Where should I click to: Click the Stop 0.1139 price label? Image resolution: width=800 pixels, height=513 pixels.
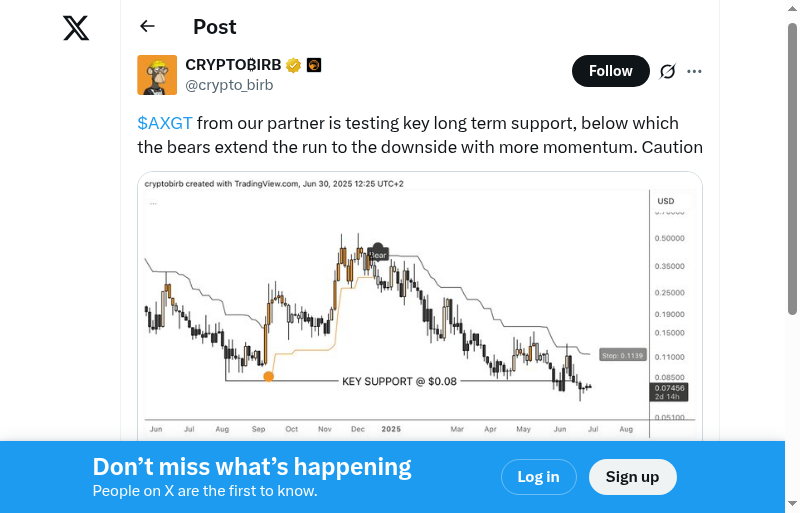[x=621, y=355]
